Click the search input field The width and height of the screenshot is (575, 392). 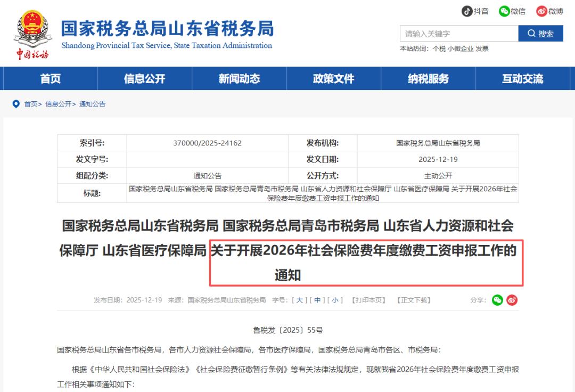[x=458, y=33]
